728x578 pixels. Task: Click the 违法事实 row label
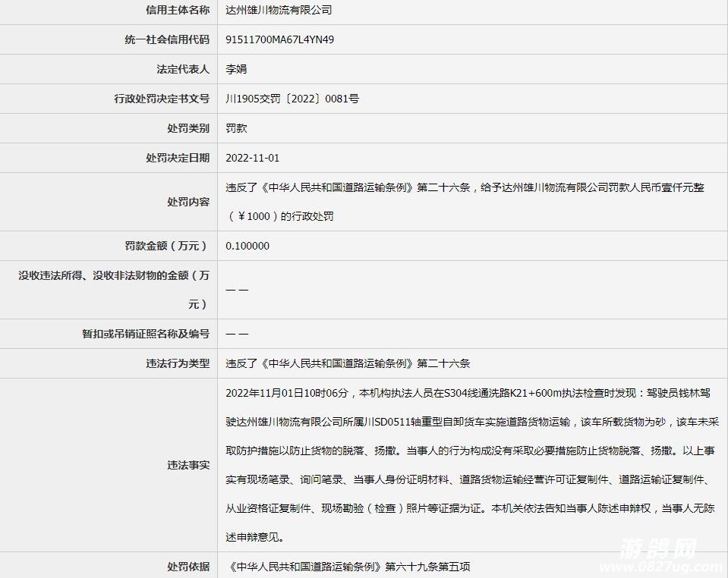pyautogui.click(x=188, y=465)
